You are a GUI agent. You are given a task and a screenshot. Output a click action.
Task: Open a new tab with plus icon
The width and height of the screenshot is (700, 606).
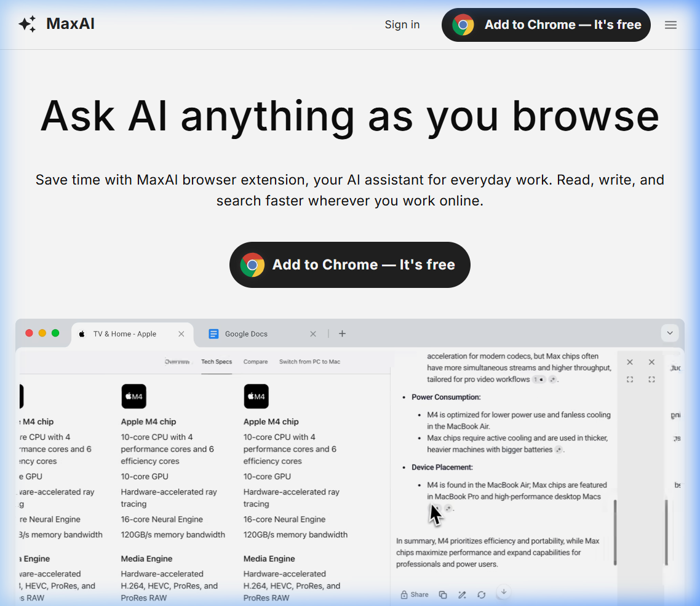click(342, 333)
